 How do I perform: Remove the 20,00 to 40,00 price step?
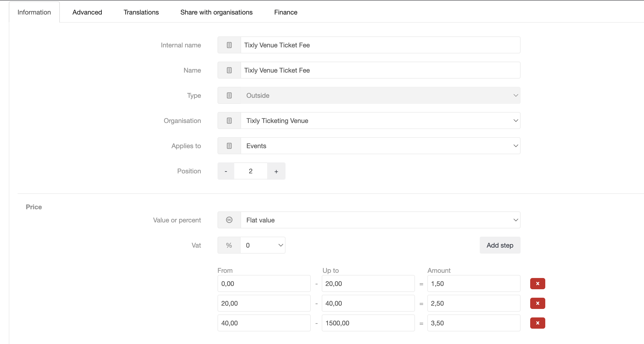537,303
